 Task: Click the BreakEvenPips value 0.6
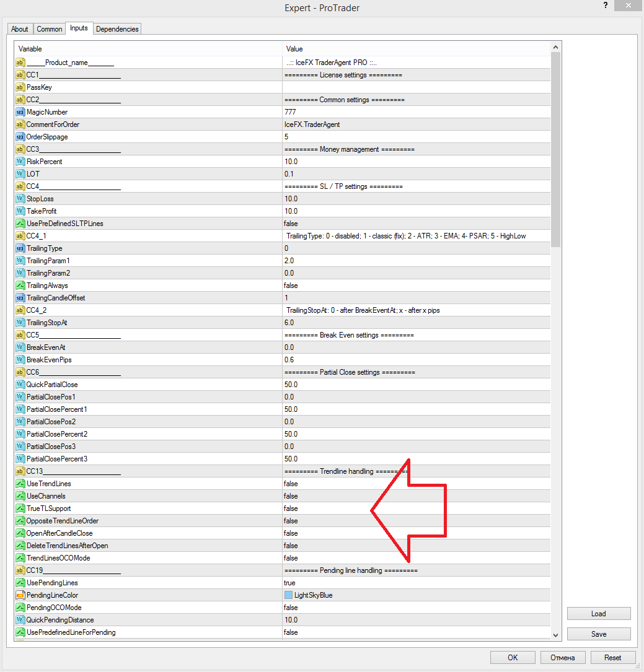(289, 360)
